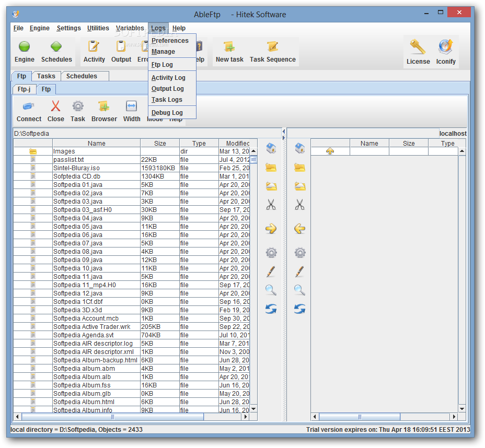The width and height of the screenshot is (485, 448).
Task: Switch to the Ftp-j sub-tab
Action: tap(24, 89)
